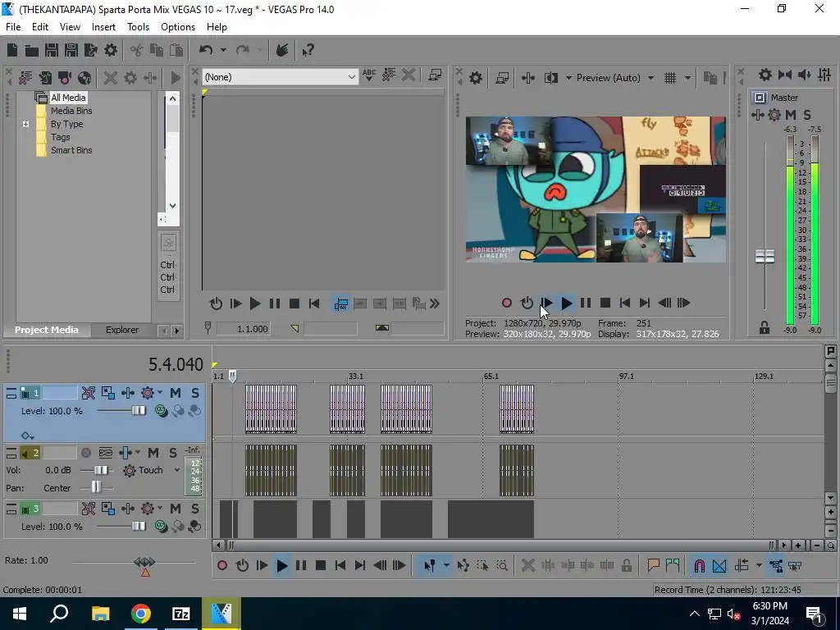This screenshot has width=840, height=630.
Task: Arm track 2 for record
Action: 85,453
